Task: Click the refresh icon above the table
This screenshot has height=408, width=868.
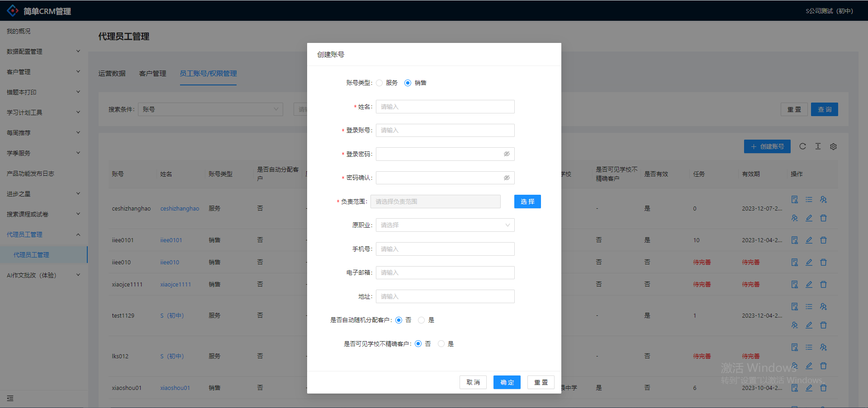Action: coord(802,146)
